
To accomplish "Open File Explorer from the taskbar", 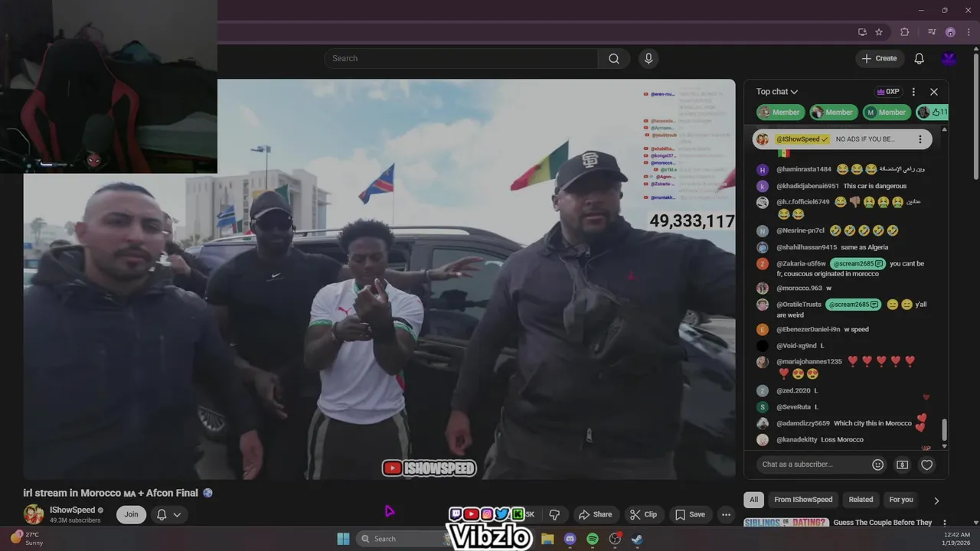I will 547,539.
